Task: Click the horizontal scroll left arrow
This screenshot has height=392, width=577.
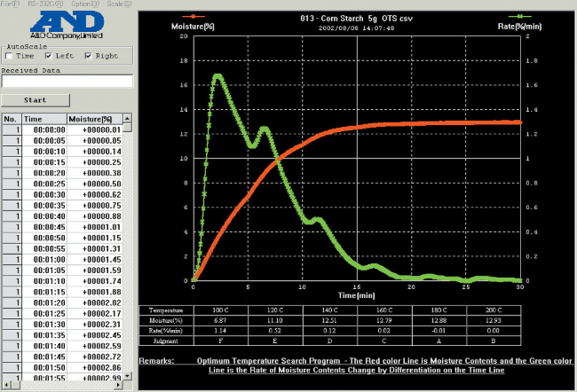Action: point(6,385)
